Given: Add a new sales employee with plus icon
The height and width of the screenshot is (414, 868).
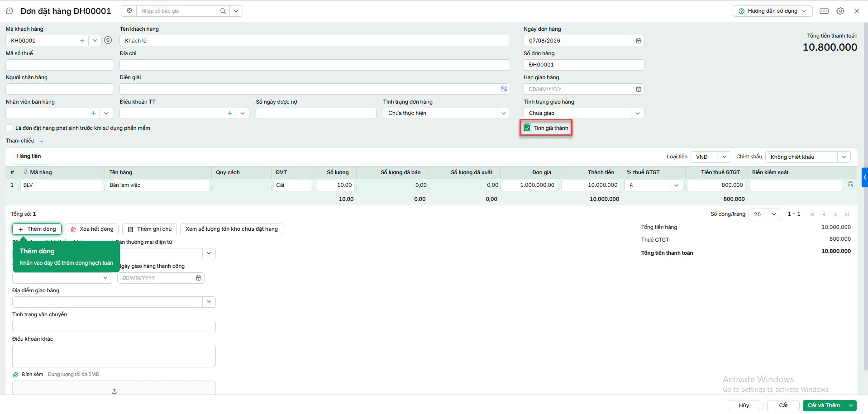Looking at the screenshot, I should tap(94, 113).
